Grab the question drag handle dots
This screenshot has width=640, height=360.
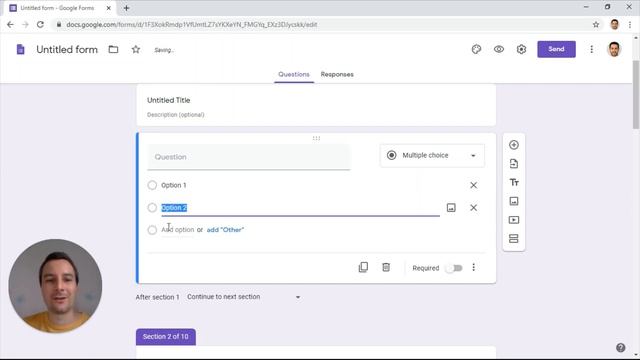tap(316, 138)
